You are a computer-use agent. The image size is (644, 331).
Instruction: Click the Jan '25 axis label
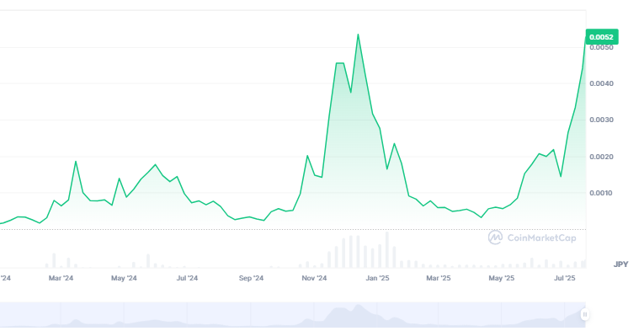point(377,279)
